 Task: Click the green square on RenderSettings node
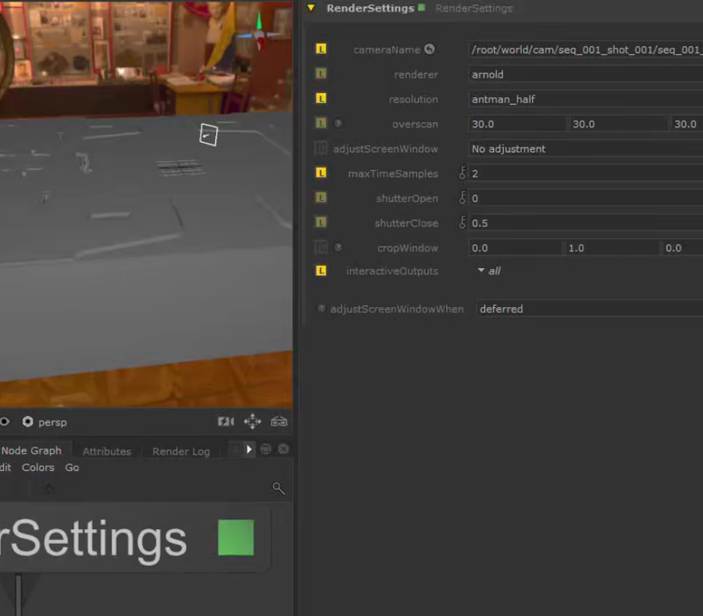(x=236, y=538)
